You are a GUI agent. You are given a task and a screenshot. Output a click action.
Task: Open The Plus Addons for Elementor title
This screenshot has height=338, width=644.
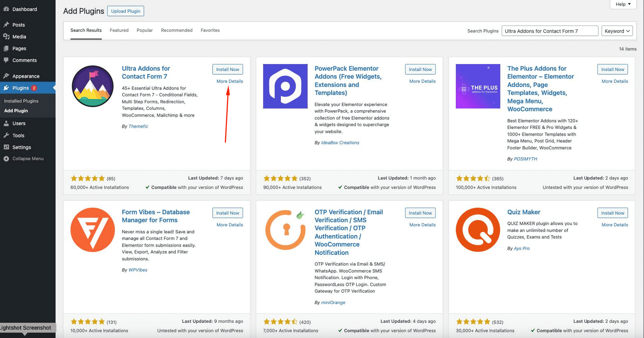(x=541, y=89)
